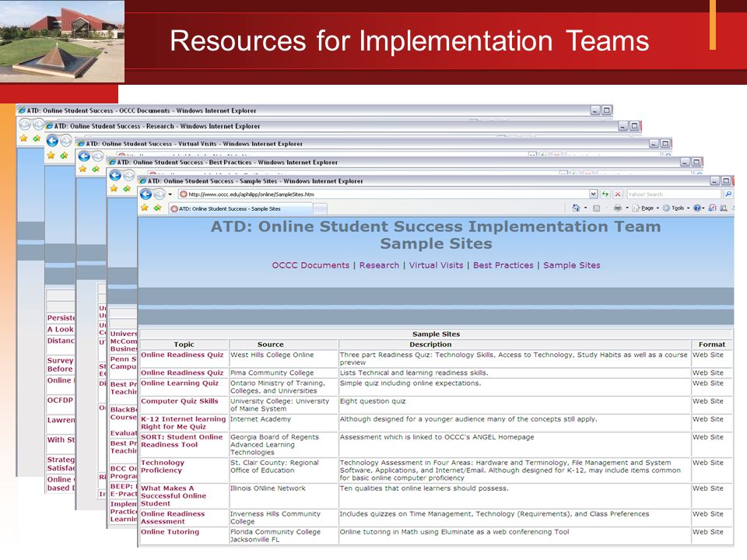Viewport: 747px width, 560px height.
Task: Go forward in the Sample Sites window
Action: [160, 194]
